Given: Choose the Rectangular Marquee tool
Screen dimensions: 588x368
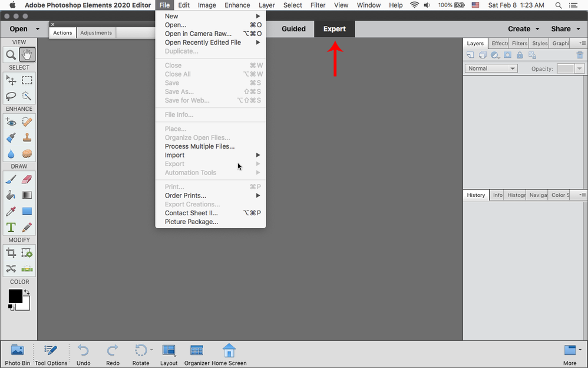Looking at the screenshot, I should pyautogui.click(x=27, y=80).
